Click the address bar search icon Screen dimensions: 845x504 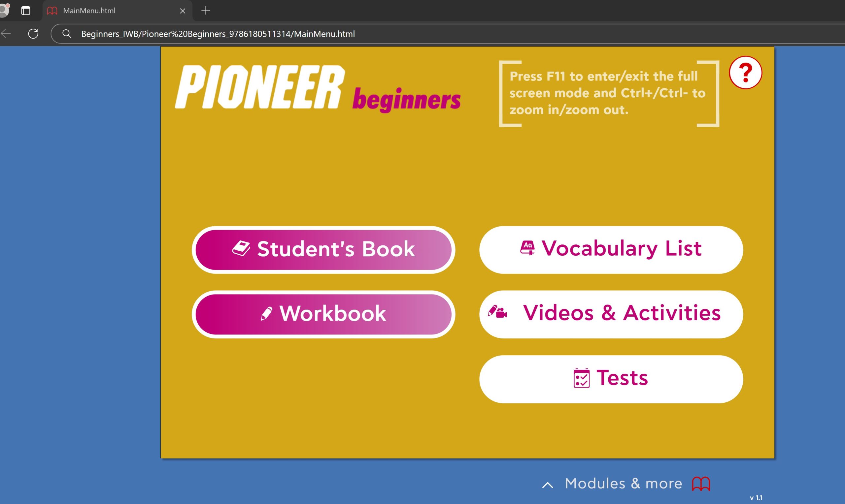tap(67, 34)
